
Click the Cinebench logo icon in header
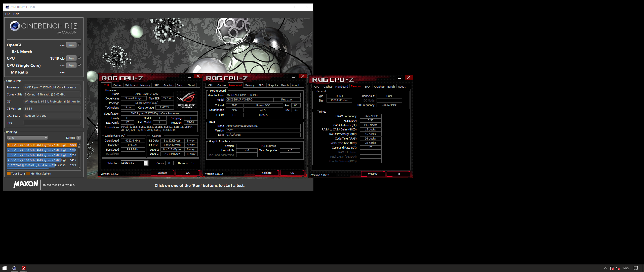tap(15, 26)
